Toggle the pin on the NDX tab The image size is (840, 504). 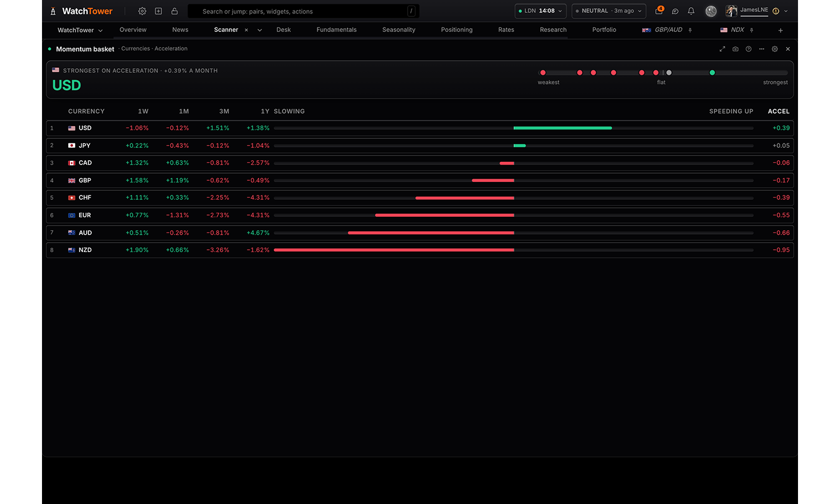752,30
